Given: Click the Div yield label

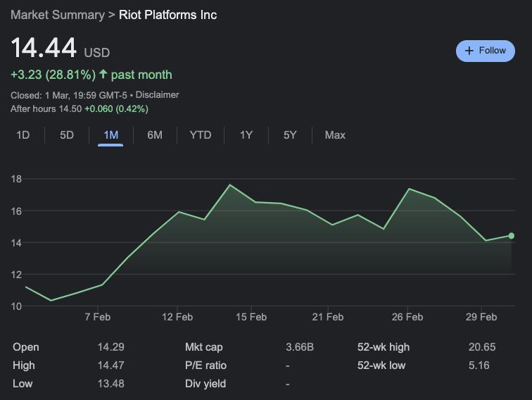Looking at the screenshot, I should (205, 384).
